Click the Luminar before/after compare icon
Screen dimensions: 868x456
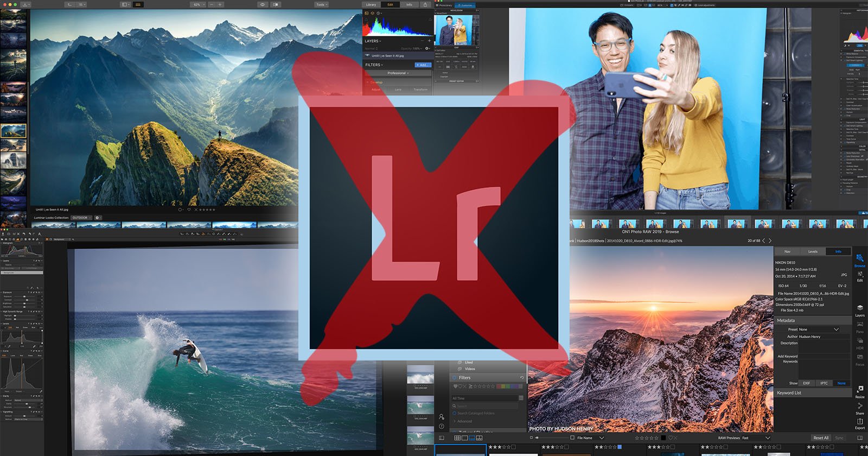[x=276, y=4]
